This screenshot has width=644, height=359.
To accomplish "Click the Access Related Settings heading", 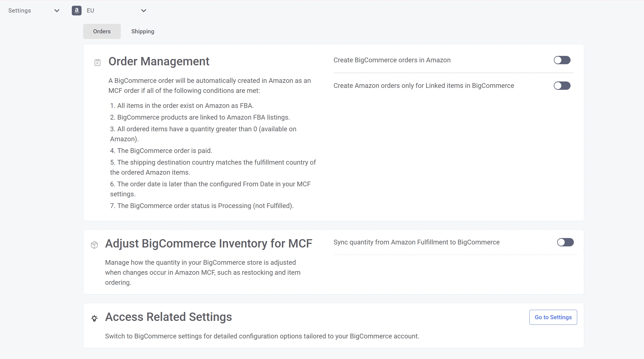I will [168, 317].
